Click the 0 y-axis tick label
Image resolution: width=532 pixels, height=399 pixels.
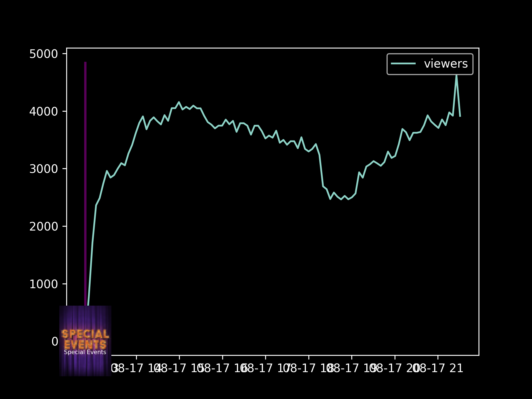click(x=55, y=342)
